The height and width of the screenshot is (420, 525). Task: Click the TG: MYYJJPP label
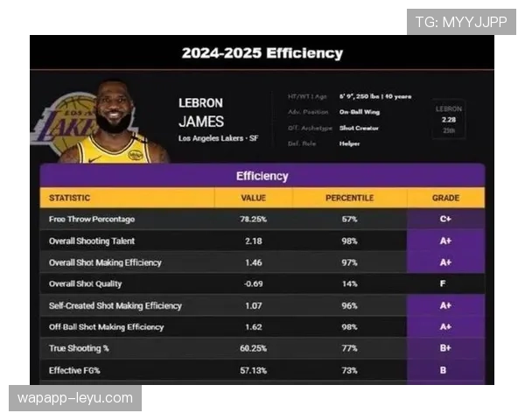coord(460,22)
